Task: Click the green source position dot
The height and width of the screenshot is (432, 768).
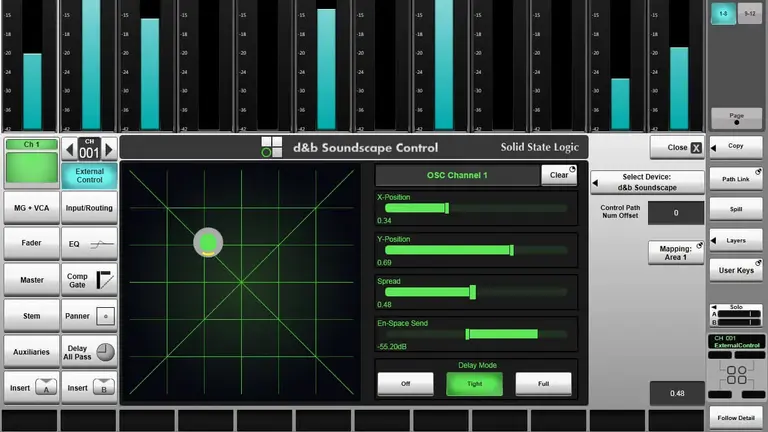Action: click(207, 242)
